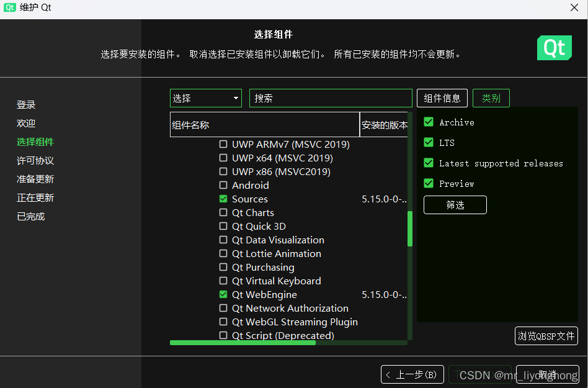This screenshot has height=388, width=588.
Task: Click the Qt logo in top-right corner
Action: click(554, 47)
